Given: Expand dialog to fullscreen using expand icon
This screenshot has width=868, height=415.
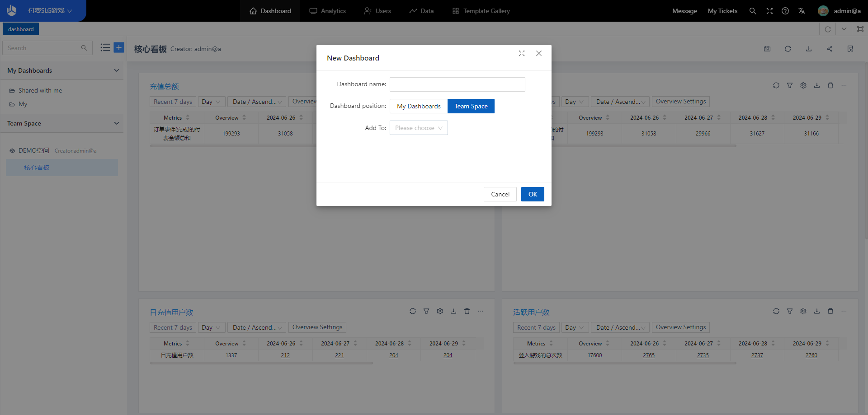Looking at the screenshot, I should tap(522, 53).
